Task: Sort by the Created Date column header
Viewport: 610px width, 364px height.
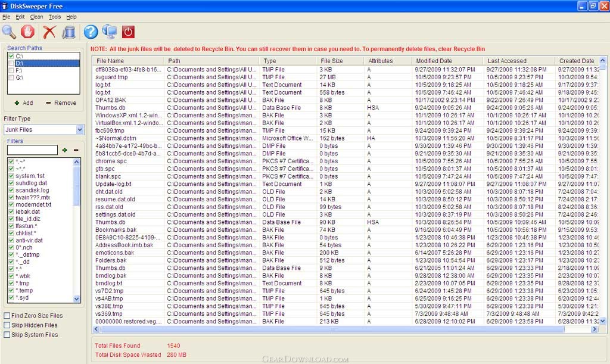Action: click(x=577, y=61)
